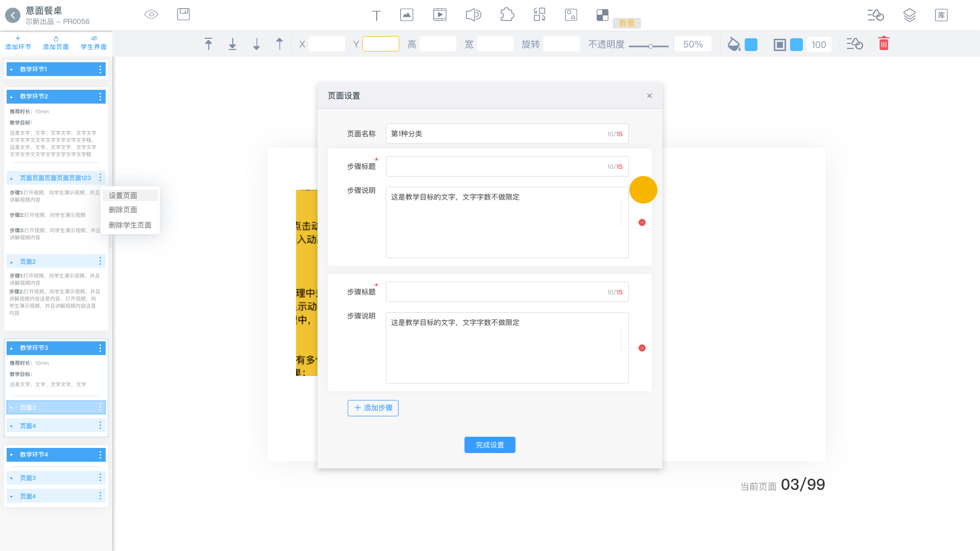Click 添加页面 button
980x551 pixels.
[x=56, y=43]
